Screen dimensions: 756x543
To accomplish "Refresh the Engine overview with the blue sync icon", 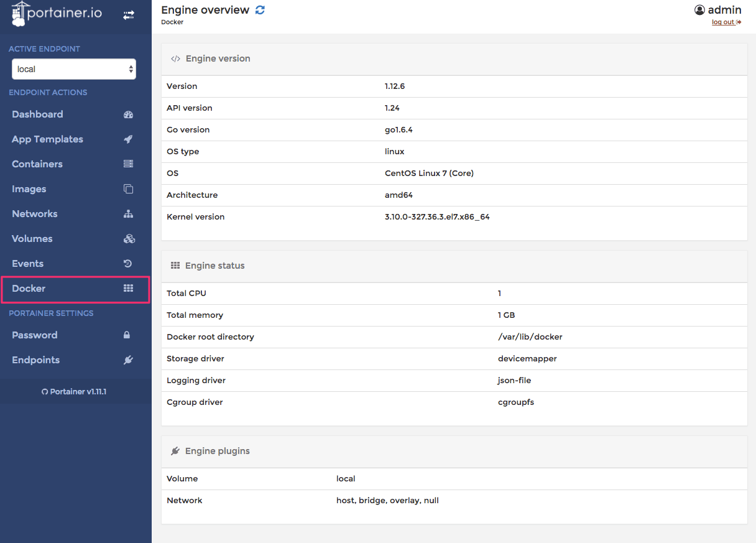I will tap(260, 10).
